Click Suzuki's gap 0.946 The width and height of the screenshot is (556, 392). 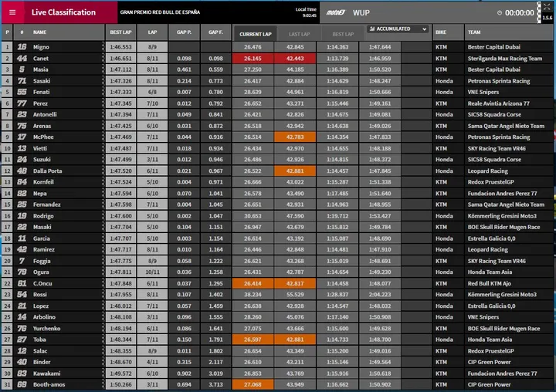click(x=215, y=160)
